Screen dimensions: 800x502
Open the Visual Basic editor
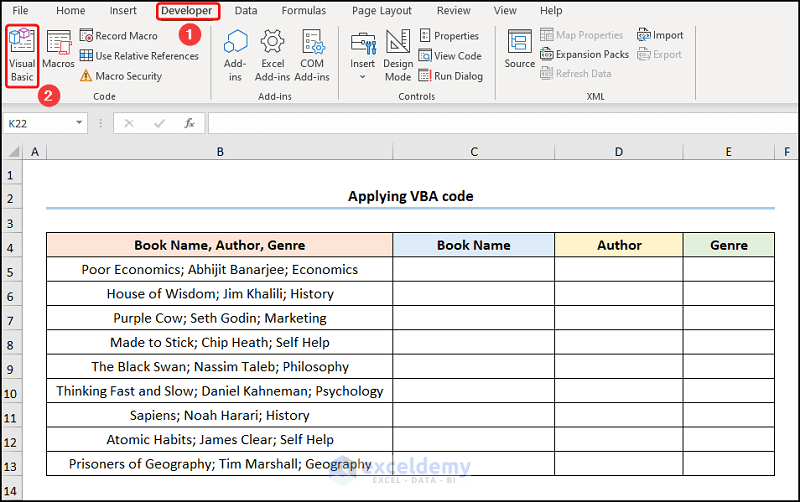22,55
